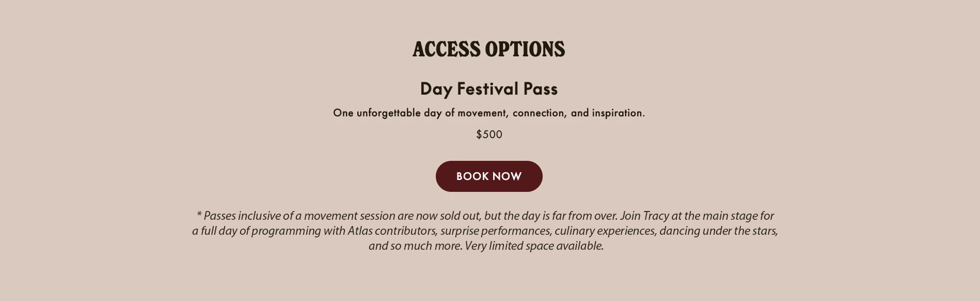Click the BOOK NOW button

489,176
